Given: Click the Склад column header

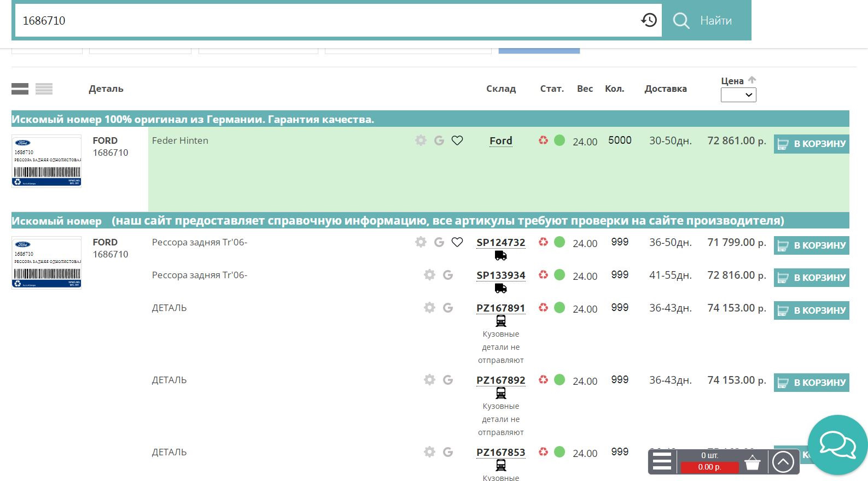Looking at the screenshot, I should pos(501,89).
